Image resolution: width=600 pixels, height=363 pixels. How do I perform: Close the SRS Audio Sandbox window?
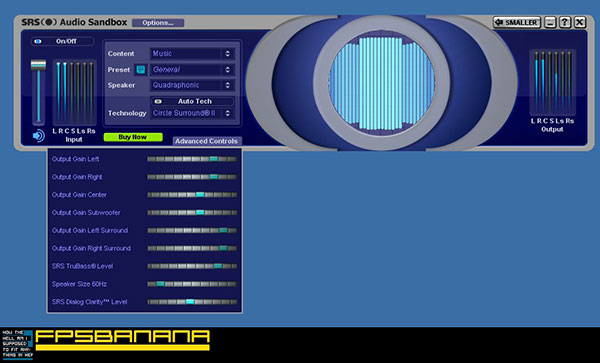580,23
